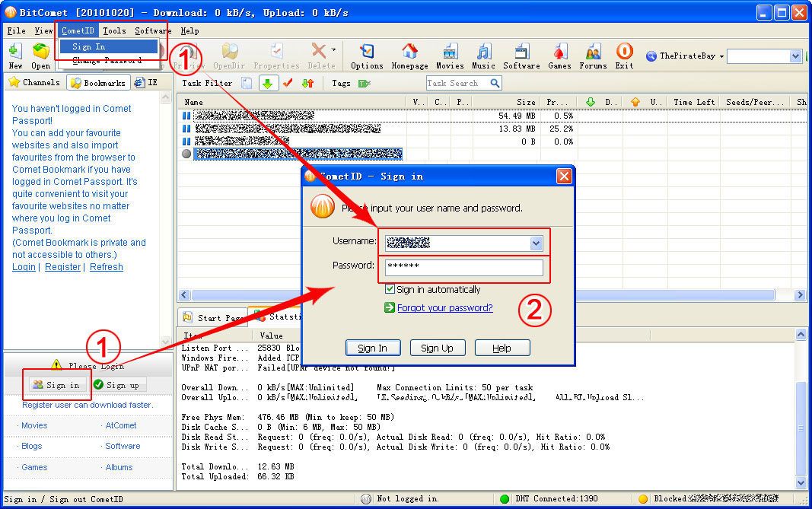Click the Register link in Bookmarks panel
This screenshot has width=812, height=509.
(62, 266)
